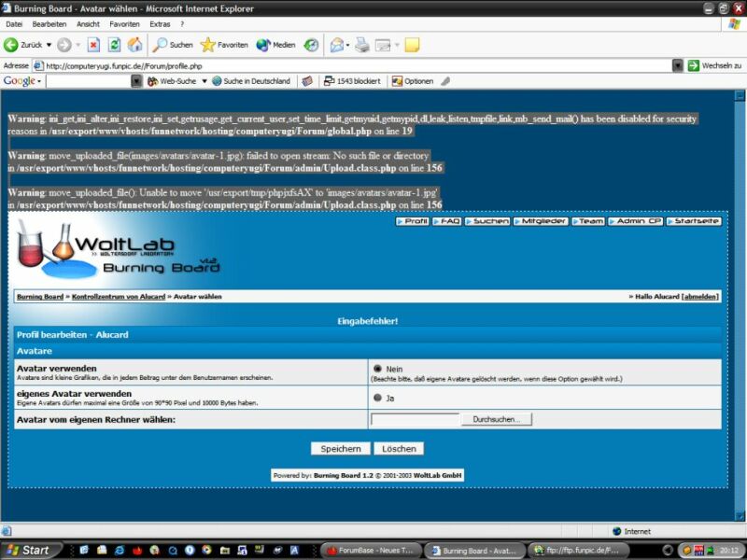
Task: Click the Google toolbar logo
Action: pos(19,81)
